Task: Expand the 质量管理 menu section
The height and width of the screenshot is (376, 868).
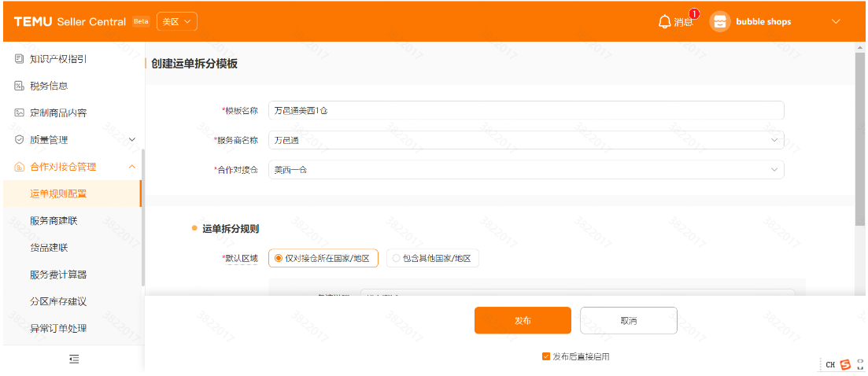Action: click(x=131, y=139)
